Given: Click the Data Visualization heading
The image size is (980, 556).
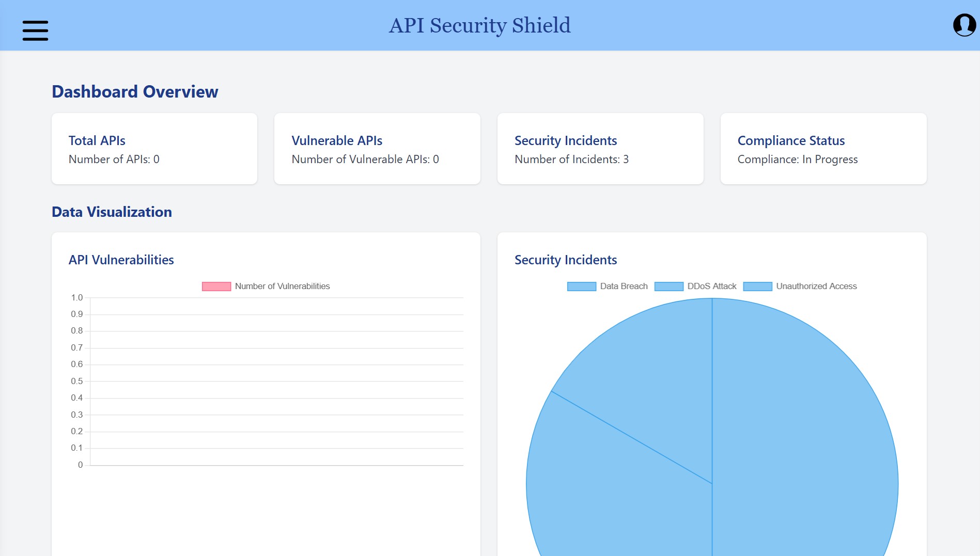Looking at the screenshot, I should point(112,212).
